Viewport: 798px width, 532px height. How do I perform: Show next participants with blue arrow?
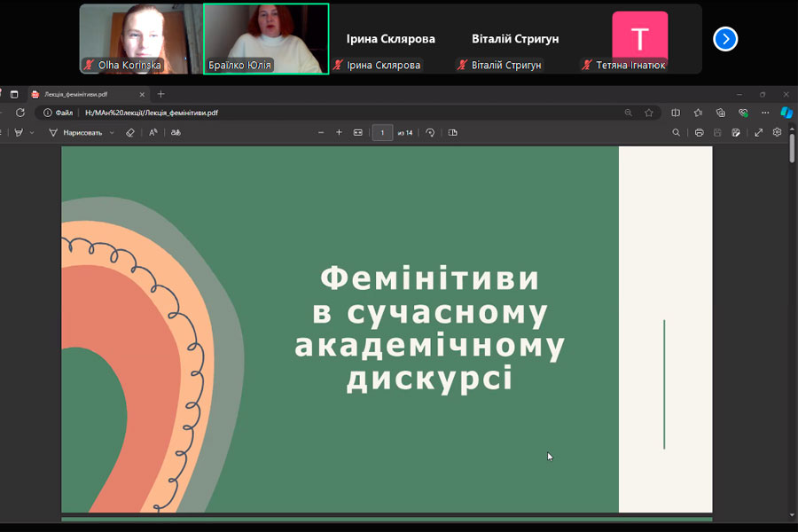pos(725,39)
